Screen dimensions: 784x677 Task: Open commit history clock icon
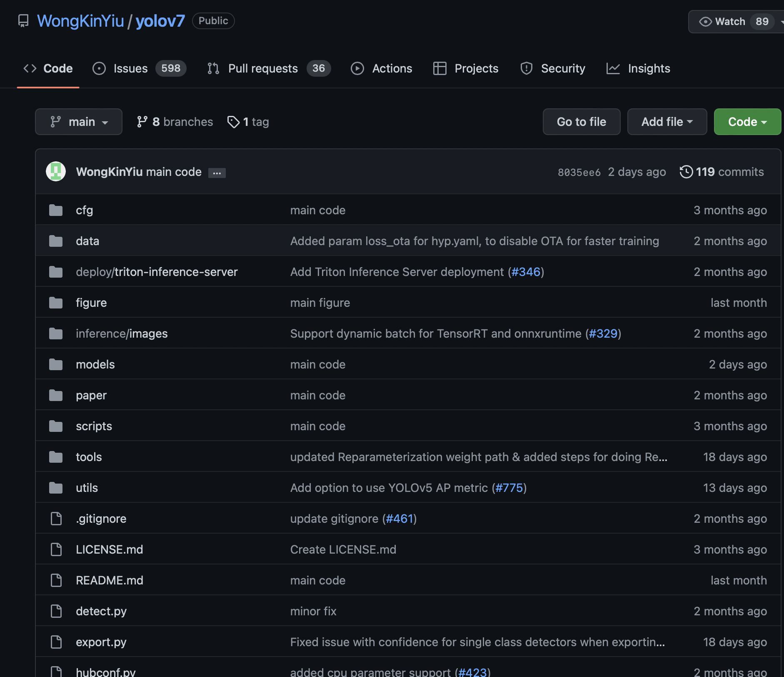pyautogui.click(x=686, y=172)
